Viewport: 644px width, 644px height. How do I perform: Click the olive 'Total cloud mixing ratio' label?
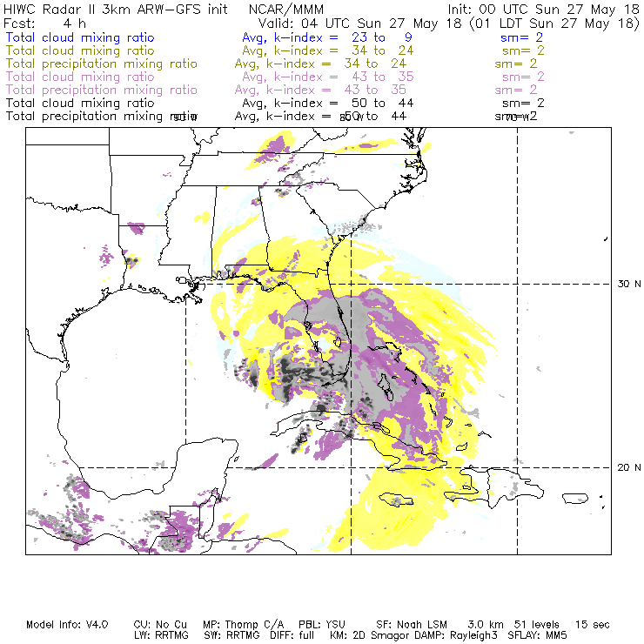click(x=80, y=50)
